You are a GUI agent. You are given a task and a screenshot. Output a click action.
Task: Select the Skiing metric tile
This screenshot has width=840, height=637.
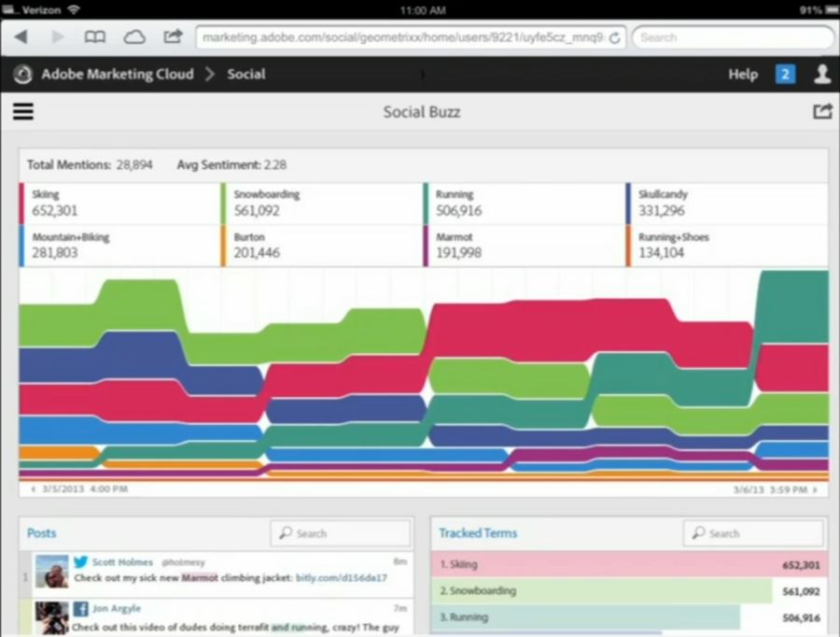120,204
